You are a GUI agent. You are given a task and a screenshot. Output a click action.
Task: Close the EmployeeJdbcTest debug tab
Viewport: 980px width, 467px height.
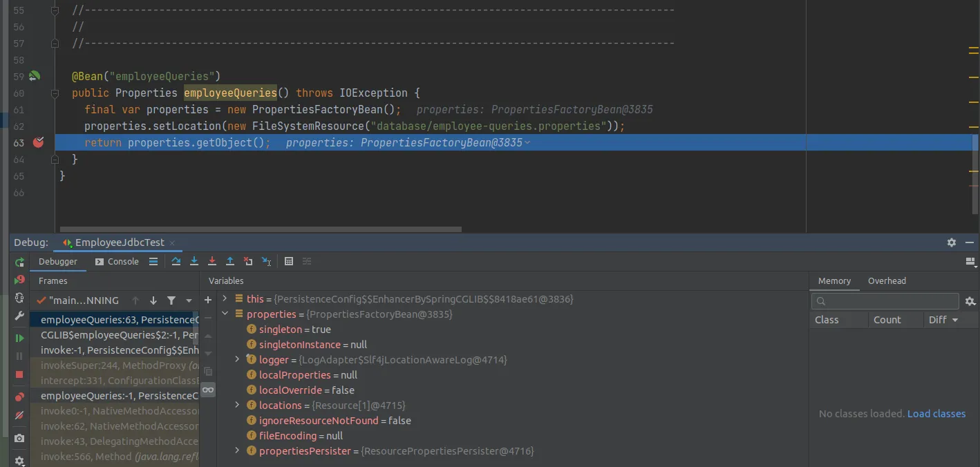(172, 243)
